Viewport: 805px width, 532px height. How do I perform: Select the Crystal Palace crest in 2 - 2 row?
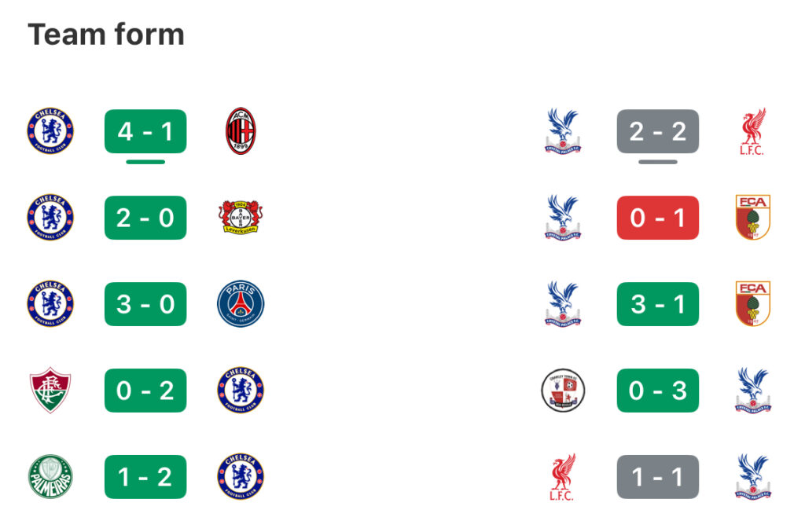(x=563, y=130)
